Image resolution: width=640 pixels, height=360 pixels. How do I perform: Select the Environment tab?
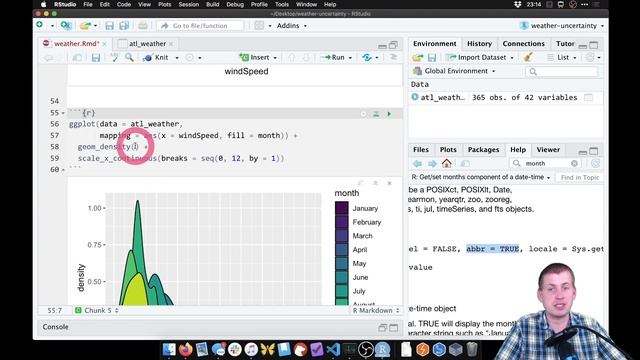[x=434, y=44]
